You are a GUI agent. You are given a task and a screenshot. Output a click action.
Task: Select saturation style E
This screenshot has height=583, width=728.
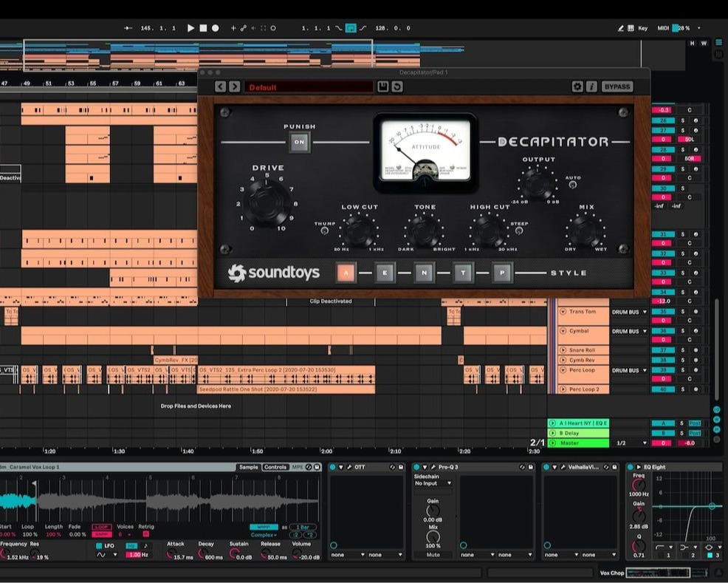click(385, 273)
